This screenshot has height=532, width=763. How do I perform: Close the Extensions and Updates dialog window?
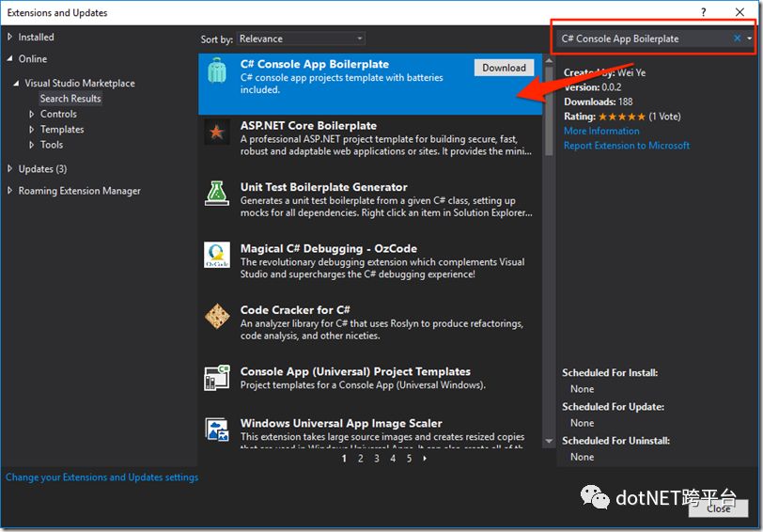click(740, 12)
